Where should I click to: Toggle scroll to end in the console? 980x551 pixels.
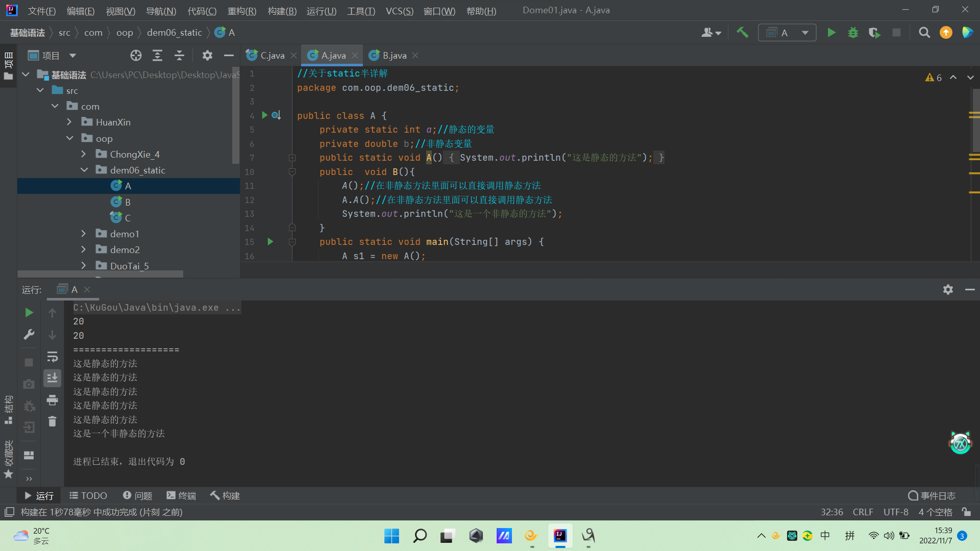[x=52, y=378]
